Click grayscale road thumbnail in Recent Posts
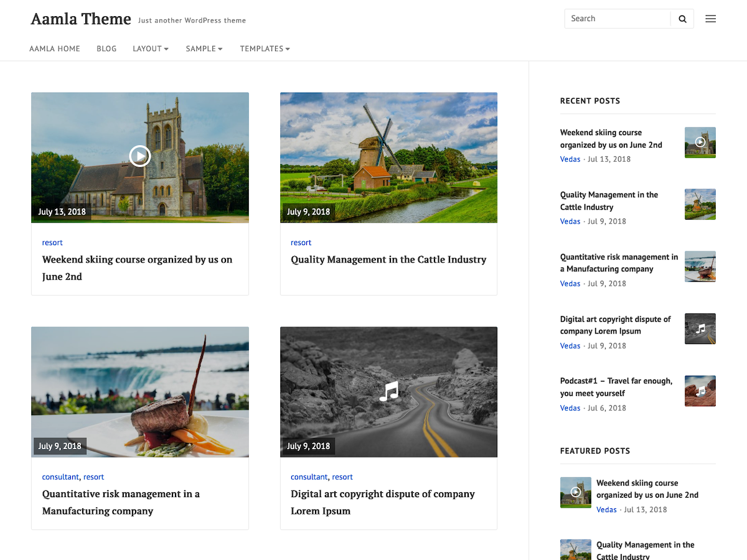This screenshot has width=747, height=560. coord(700,329)
